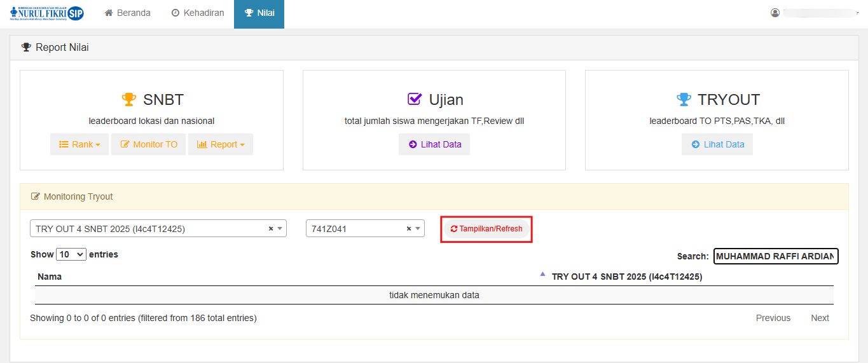Click Monitor TO button

coord(149,144)
